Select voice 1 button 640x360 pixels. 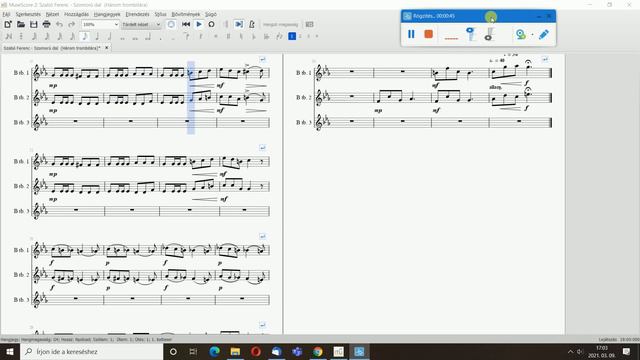click(292, 36)
